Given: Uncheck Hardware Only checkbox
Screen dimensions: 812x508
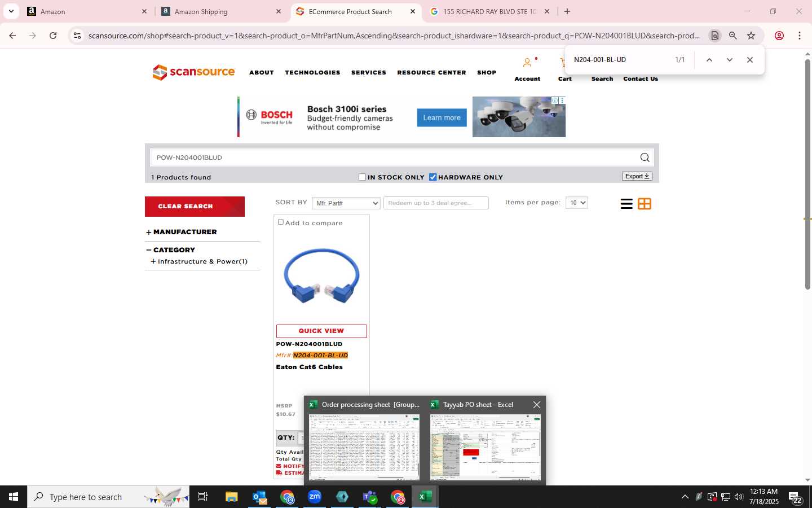Looking at the screenshot, I should click(433, 177).
